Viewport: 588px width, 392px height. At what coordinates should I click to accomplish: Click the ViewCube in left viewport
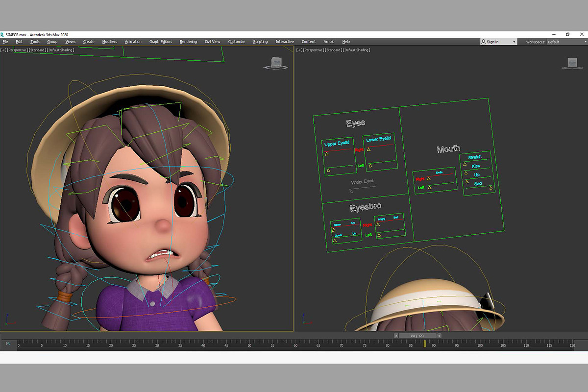coord(277,63)
